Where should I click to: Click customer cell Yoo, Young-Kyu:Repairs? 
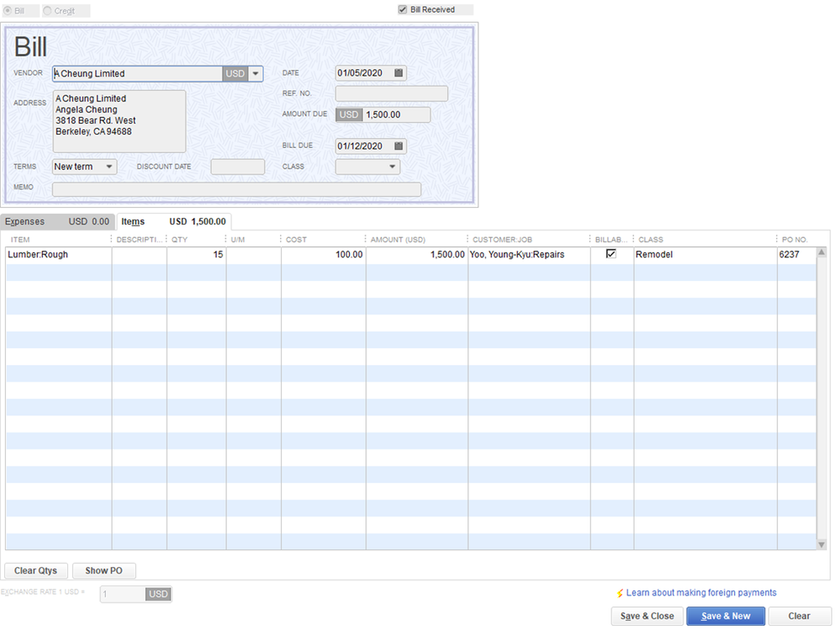pos(529,255)
